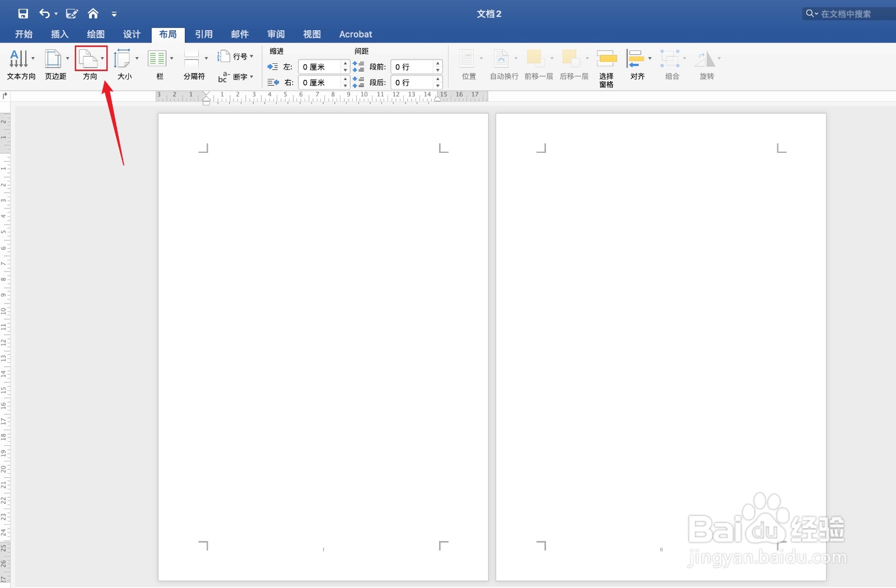Expand the 前移一层 dropdown arrow
The height and width of the screenshot is (588, 896).
click(552, 58)
